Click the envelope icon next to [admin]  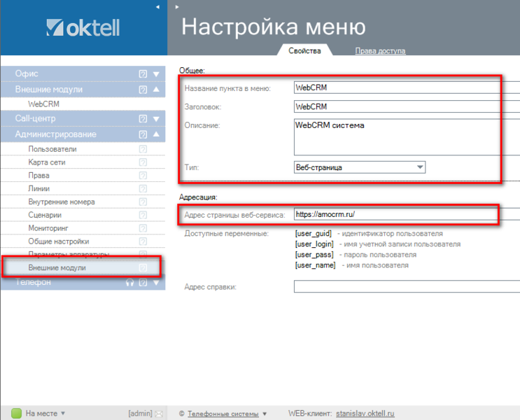click(159, 414)
